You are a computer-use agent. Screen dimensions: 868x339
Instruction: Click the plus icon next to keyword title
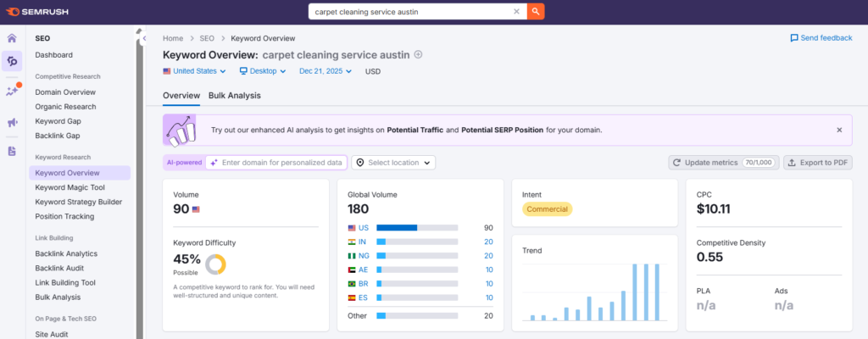click(x=419, y=55)
